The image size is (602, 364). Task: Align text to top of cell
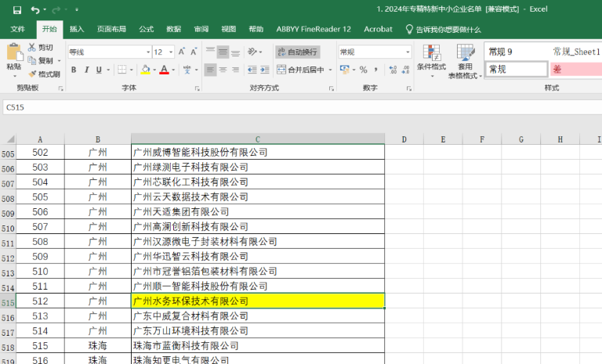coord(210,52)
